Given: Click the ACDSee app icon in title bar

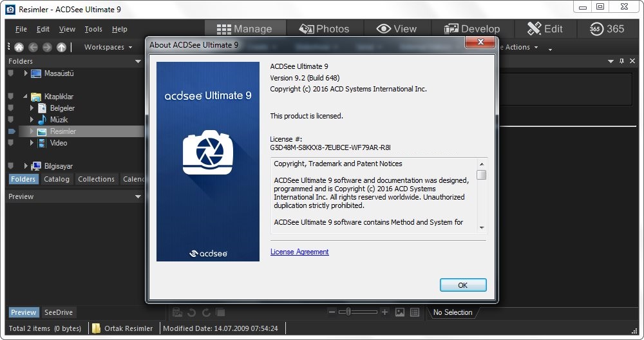Looking at the screenshot, I should (x=10, y=9).
